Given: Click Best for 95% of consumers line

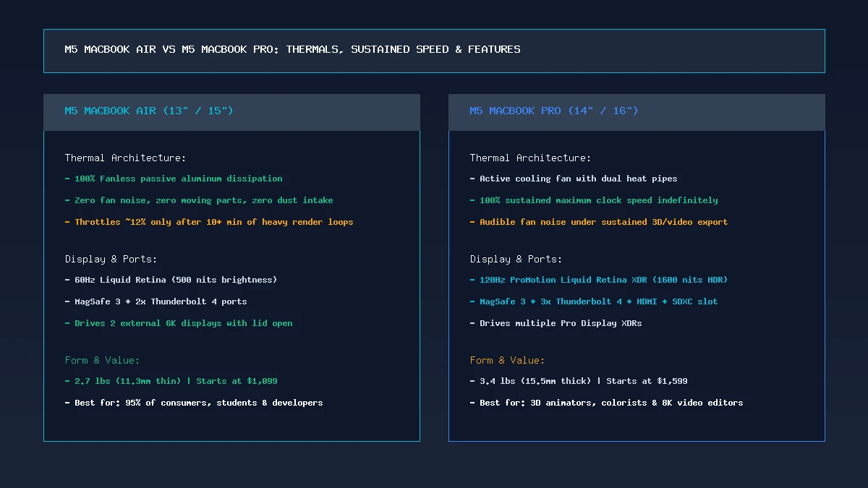Looking at the screenshot, I should [194, 403].
